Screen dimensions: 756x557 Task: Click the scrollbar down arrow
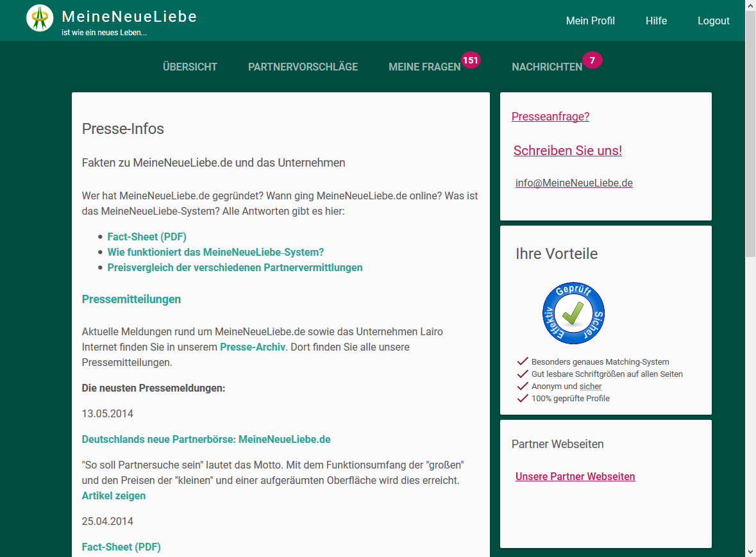point(750,551)
